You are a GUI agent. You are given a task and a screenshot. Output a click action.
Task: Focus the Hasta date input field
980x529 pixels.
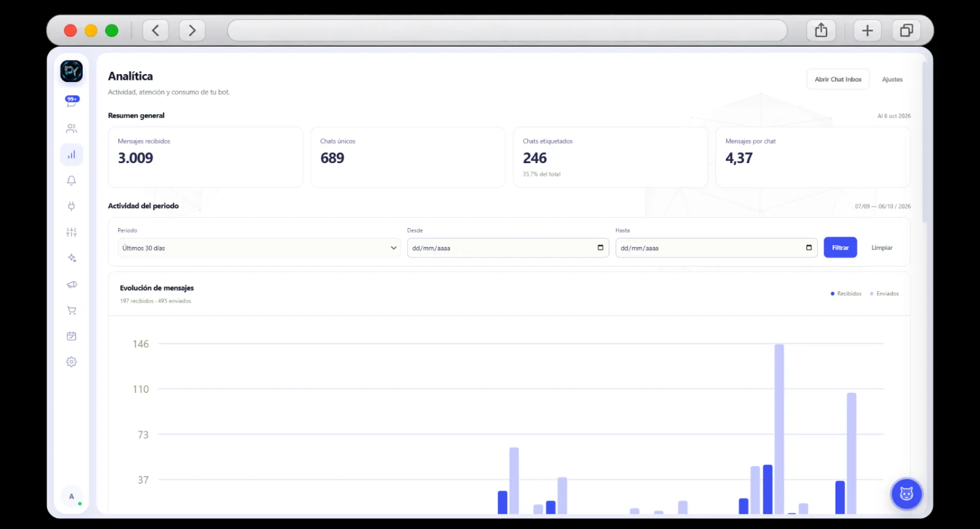(716, 248)
